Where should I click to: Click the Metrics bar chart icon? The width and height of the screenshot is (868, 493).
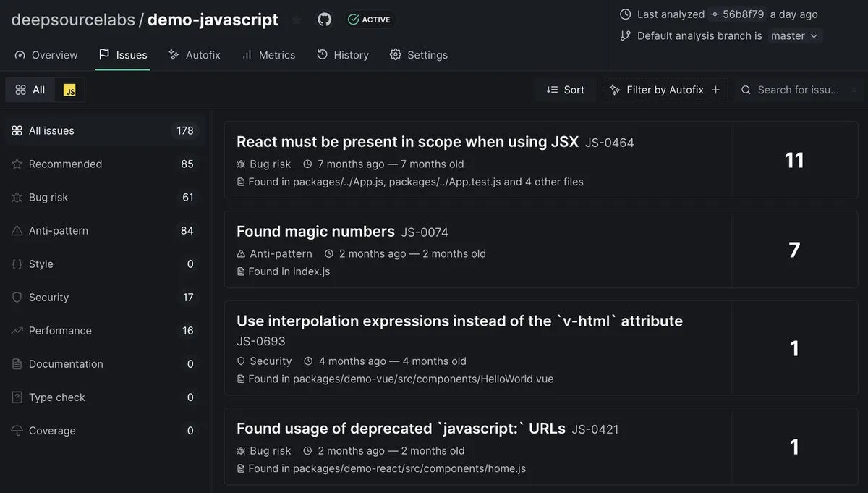coord(247,54)
